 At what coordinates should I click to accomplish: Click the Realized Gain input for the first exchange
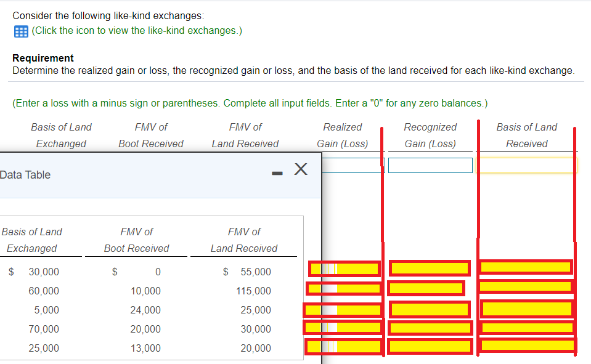tap(351, 165)
